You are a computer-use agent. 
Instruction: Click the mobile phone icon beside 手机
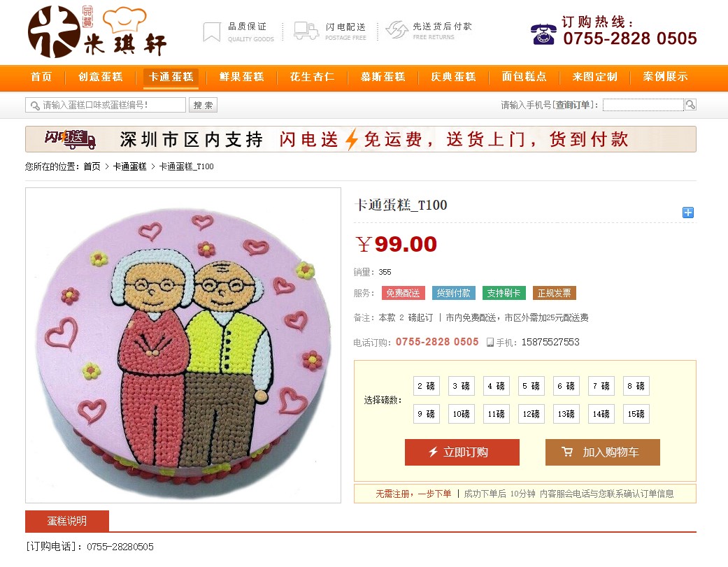(x=490, y=343)
